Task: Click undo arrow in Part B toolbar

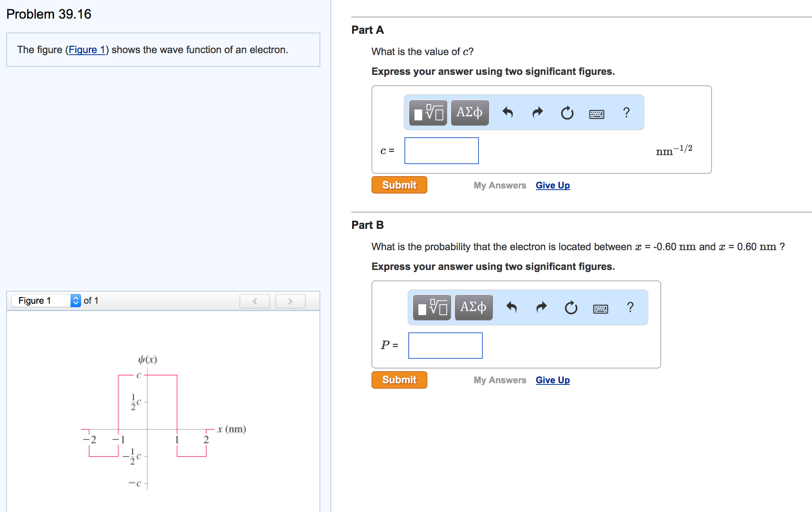Action: pos(511,308)
